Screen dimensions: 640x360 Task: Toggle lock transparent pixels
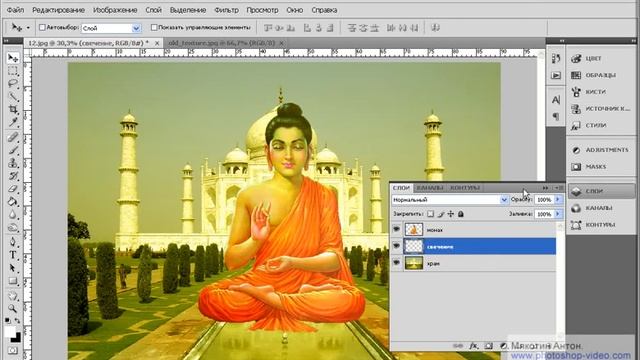click(431, 213)
